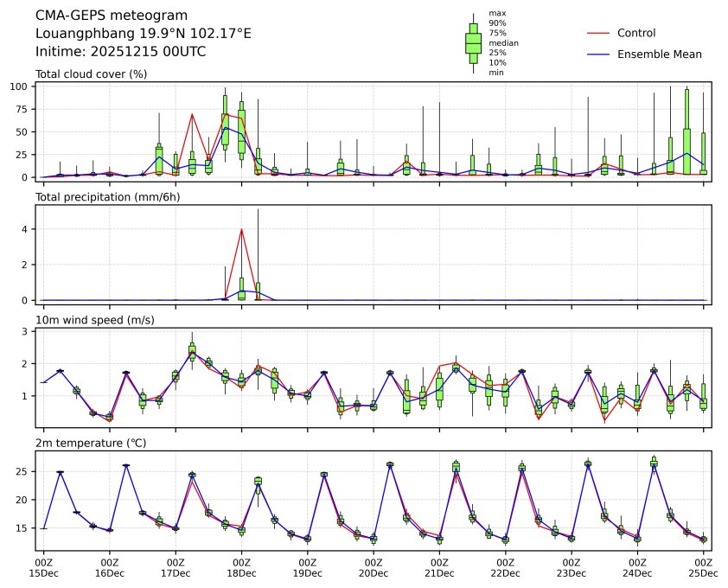Click the red Control line legend sample
The height and width of the screenshot is (588, 728).
coord(598,33)
